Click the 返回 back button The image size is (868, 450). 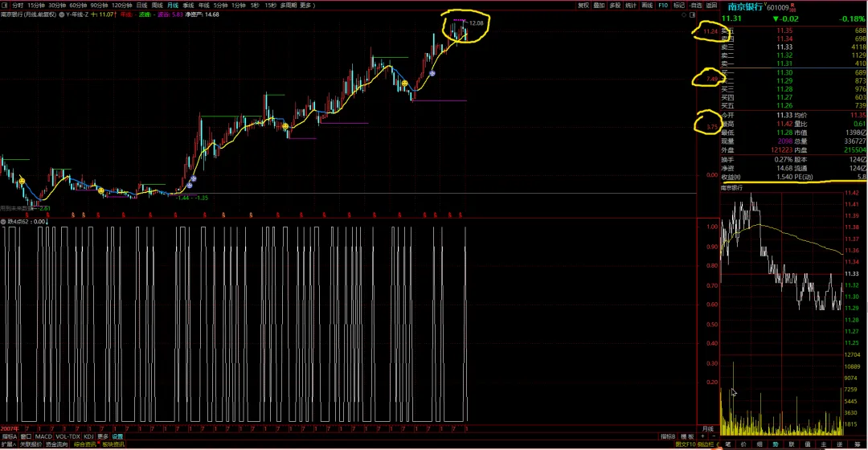click(x=711, y=5)
